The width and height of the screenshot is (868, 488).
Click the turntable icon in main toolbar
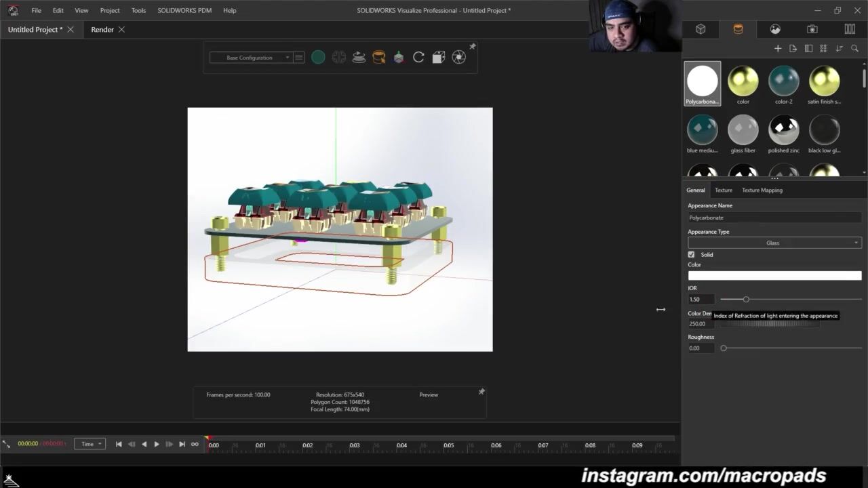click(x=359, y=58)
